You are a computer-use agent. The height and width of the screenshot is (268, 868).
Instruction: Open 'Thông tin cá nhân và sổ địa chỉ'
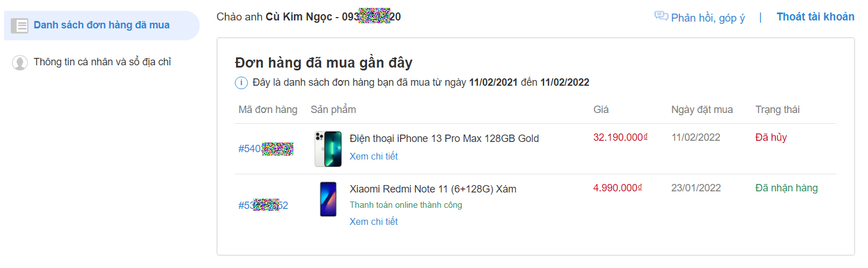[x=102, y=62]
